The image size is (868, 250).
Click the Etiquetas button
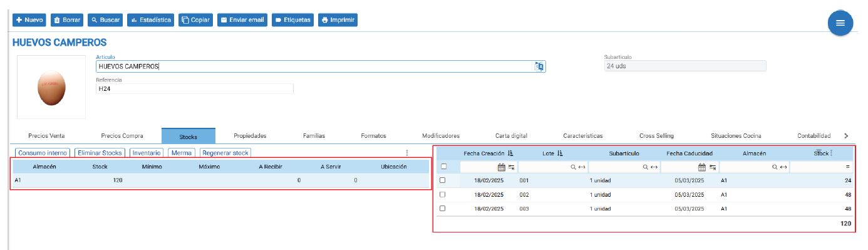click(293, 20)
